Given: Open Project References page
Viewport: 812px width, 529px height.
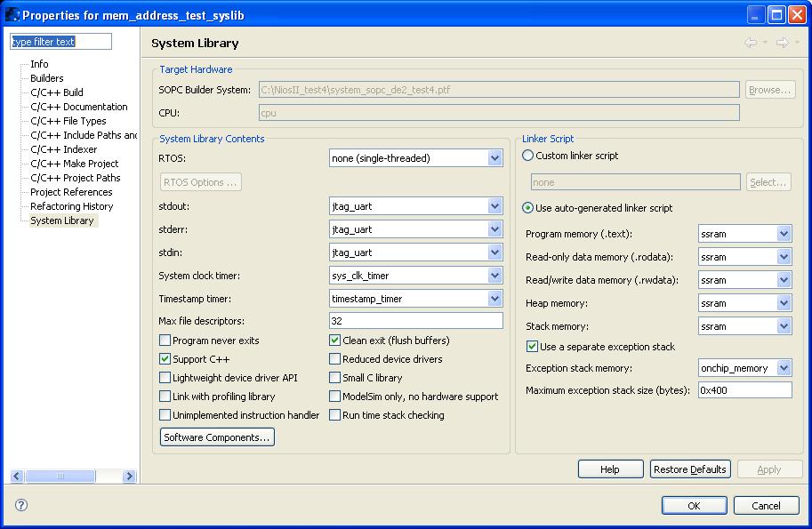Looking at the screenshot, I should tap(71, 192).
